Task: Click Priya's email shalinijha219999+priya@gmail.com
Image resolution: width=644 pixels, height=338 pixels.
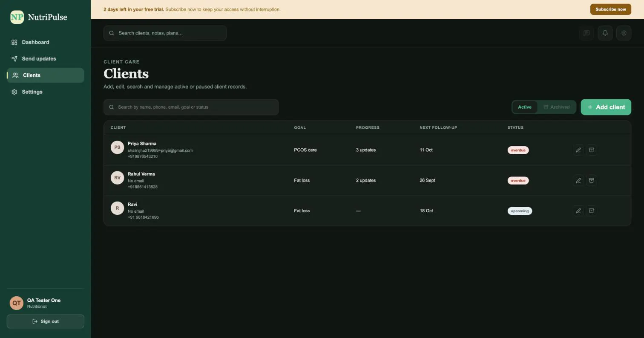Action: tap(160, 150)
